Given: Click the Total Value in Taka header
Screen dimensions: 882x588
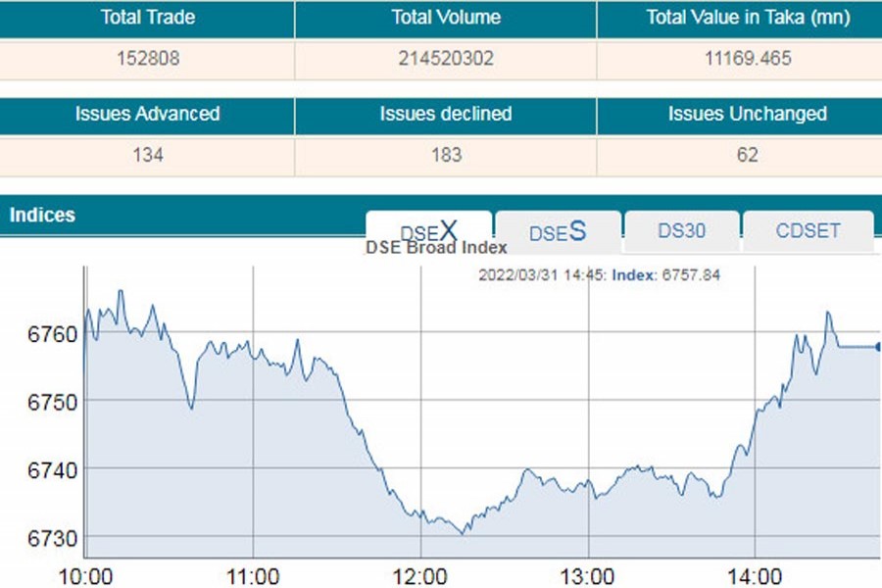Looking at the screenshot, I should tap(748, 18).
